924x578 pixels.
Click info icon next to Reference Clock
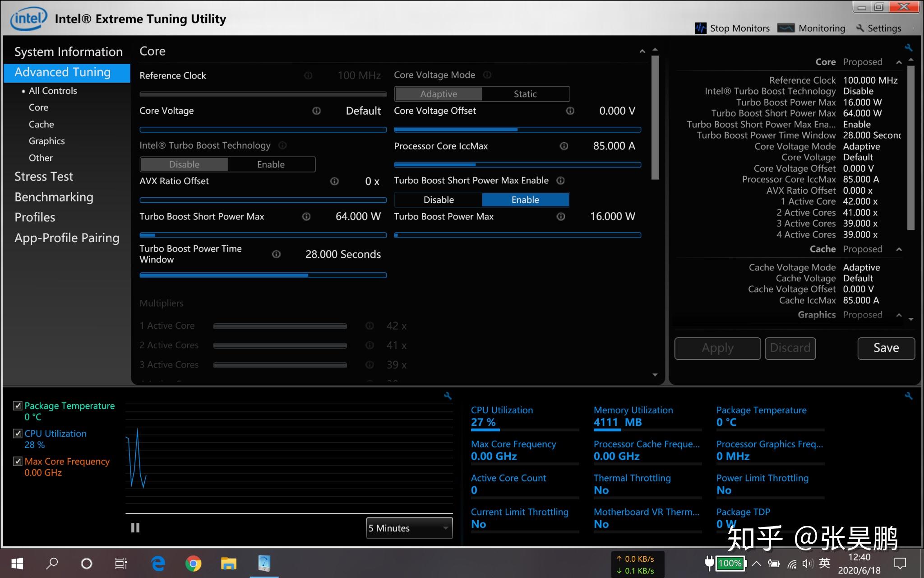tap(308, 75)
